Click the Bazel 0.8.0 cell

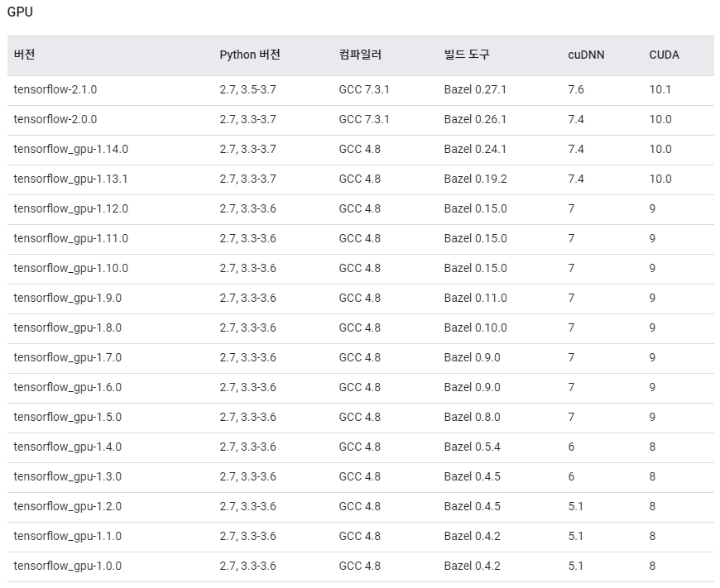[x=472, y=418]
